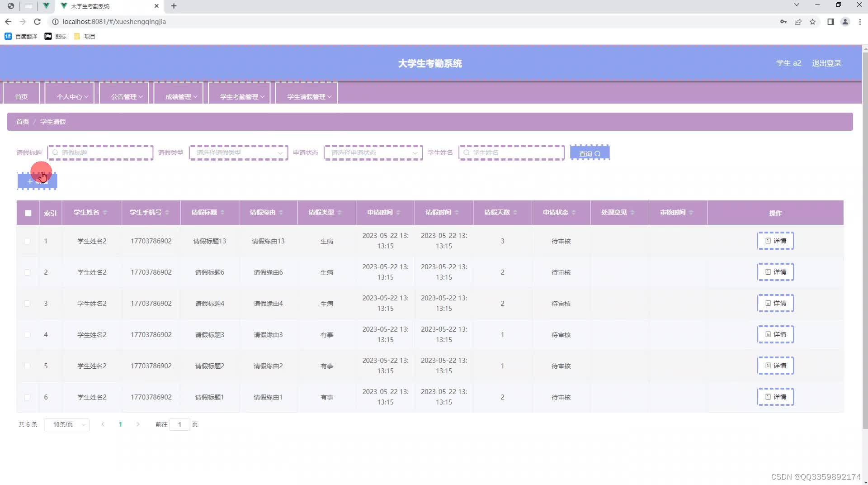Expand the 成绩管理 menu
Image resolution: width=868 pixels, height=485 pixels.
(178, 94)
